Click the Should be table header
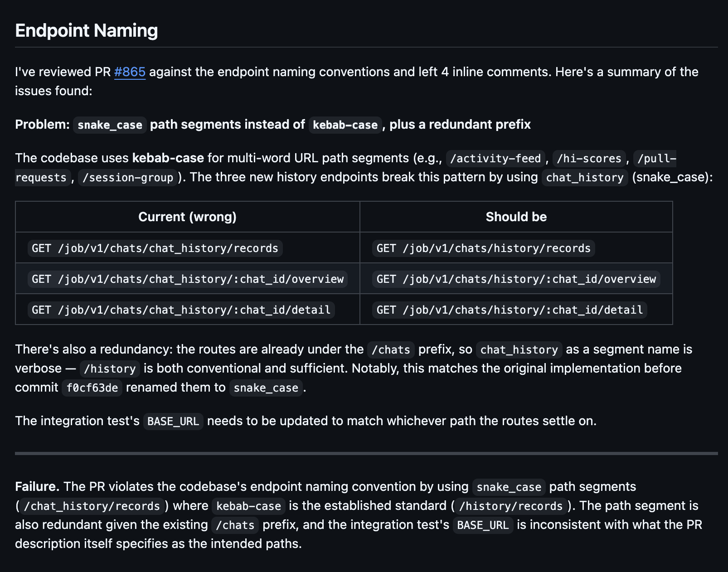 tap(516, 217)
